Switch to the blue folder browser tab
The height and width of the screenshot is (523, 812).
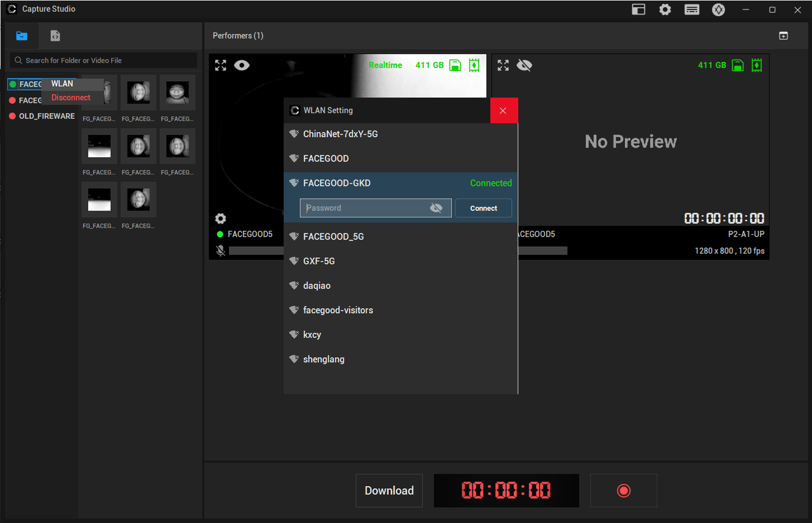(x=22, y=36)
